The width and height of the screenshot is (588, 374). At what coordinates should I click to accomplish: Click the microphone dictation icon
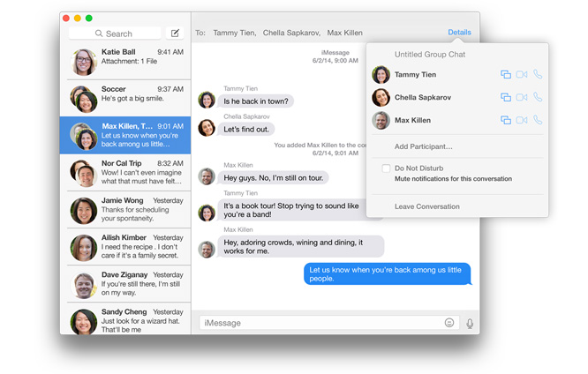click(x=470, y=323)
